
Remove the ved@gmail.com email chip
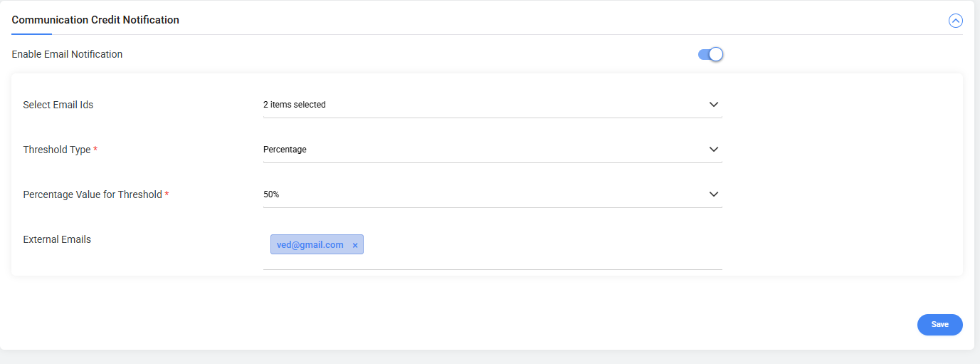pyautogui.click(x=355, y=245)
